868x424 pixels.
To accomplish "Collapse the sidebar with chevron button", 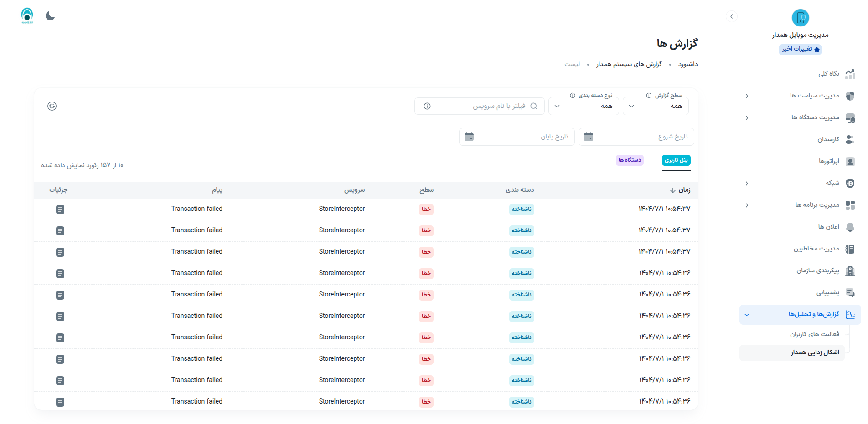I will (731, 16).
